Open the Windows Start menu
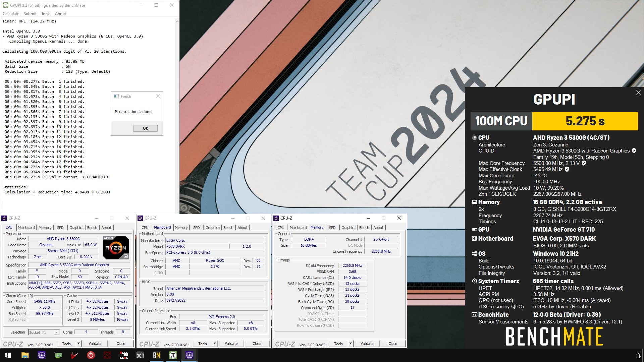This screenshot has height=362, width=644. pos(8,355)
